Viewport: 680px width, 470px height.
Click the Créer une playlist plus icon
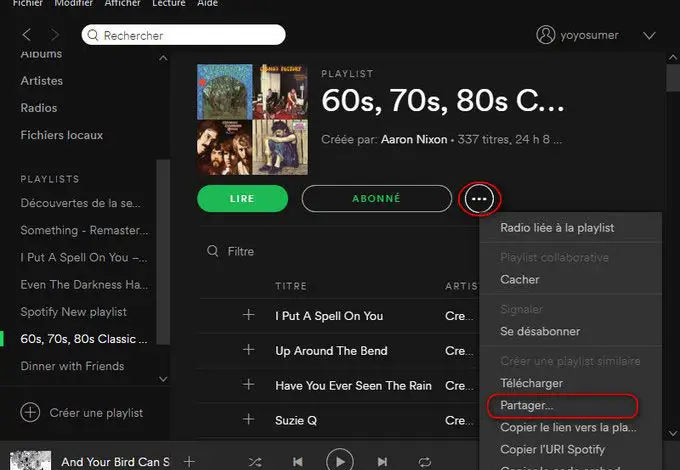point(30,412)
